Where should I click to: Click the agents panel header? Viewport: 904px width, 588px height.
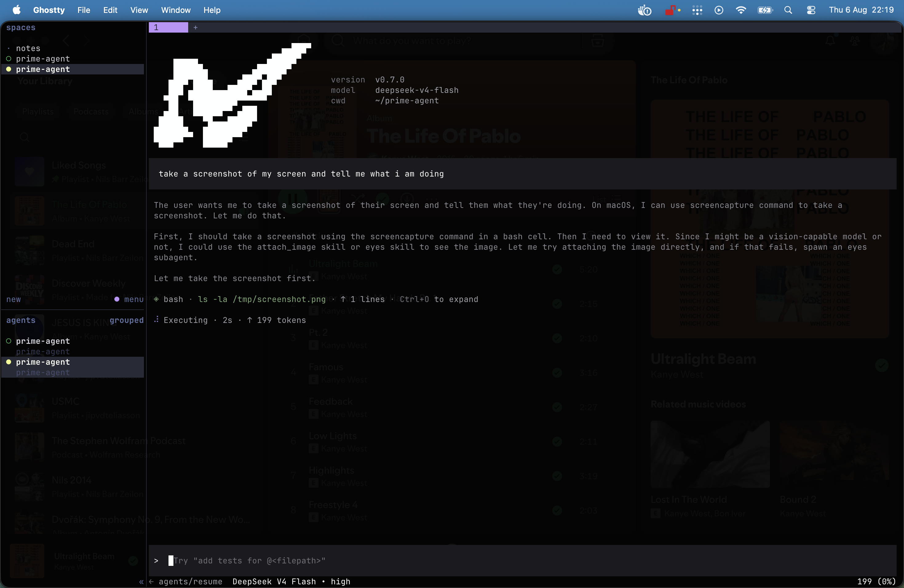(21, 320)
